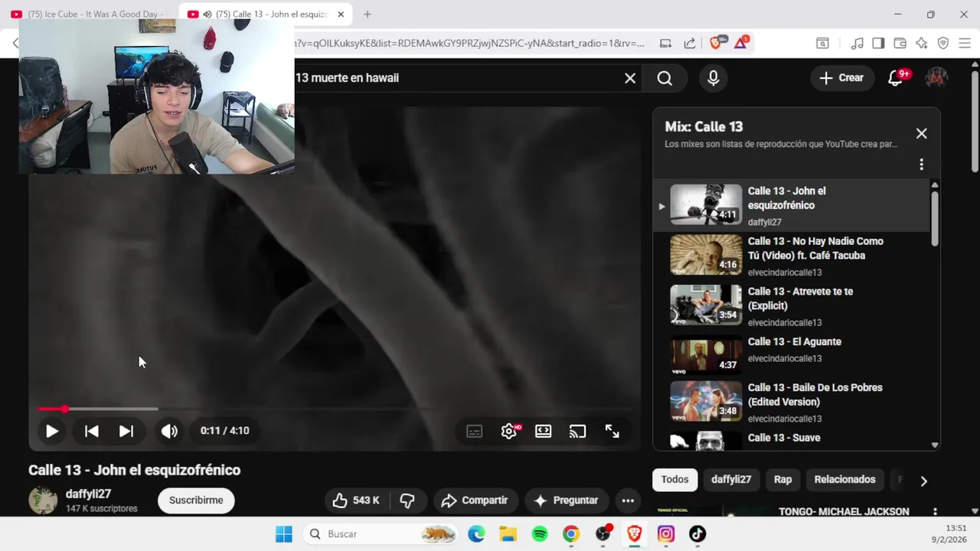This screenshot has height=551, width=980.
Task: Play the paused video
Action: pyautogui.click(x=51, y=431)
